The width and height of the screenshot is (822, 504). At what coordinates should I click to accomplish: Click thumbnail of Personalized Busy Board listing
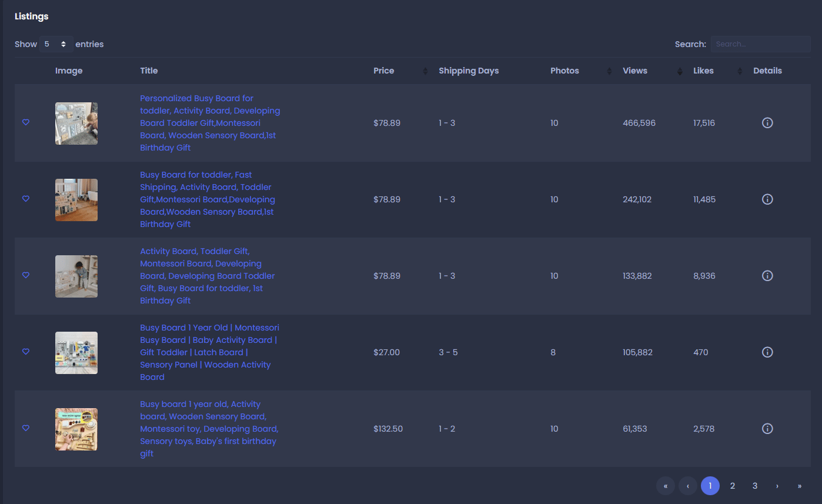(76, 124)
